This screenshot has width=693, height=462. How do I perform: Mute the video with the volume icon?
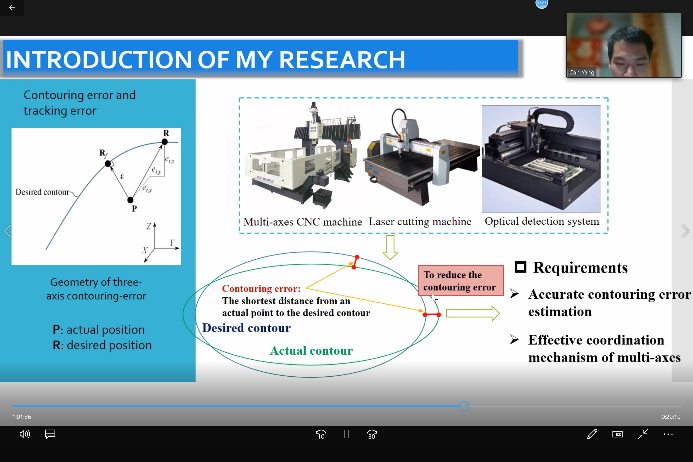24,434
